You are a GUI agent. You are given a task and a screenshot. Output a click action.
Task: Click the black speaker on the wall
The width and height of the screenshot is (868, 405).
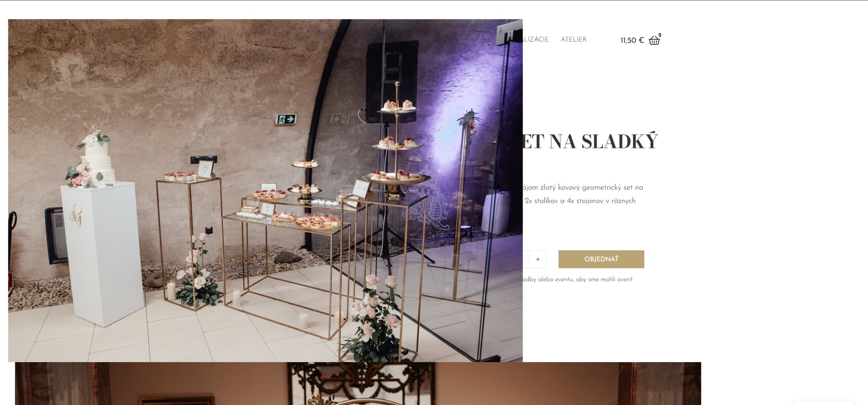pos(392,81)
